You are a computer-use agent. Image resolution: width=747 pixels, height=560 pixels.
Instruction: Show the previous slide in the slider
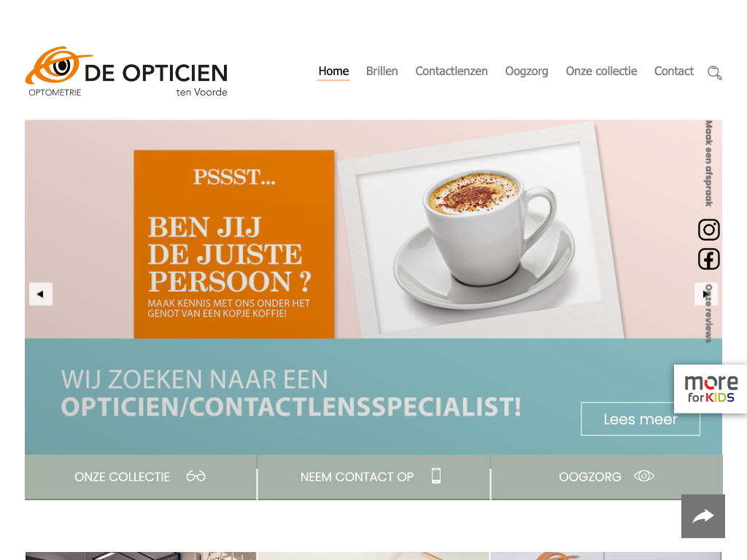41,295
